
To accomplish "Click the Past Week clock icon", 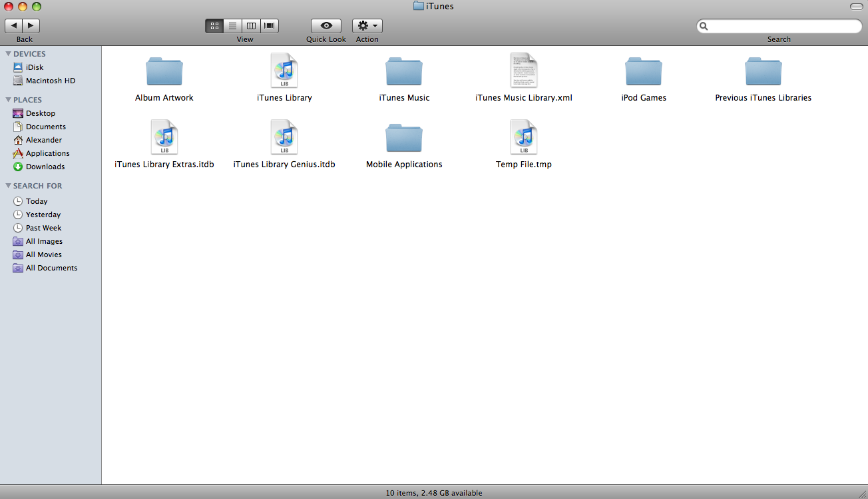I will point(18,228).
